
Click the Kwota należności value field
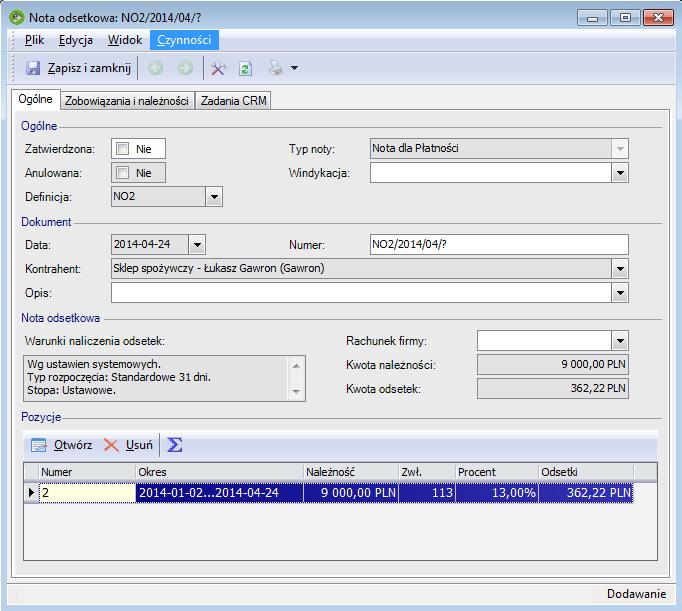(553, 364)
